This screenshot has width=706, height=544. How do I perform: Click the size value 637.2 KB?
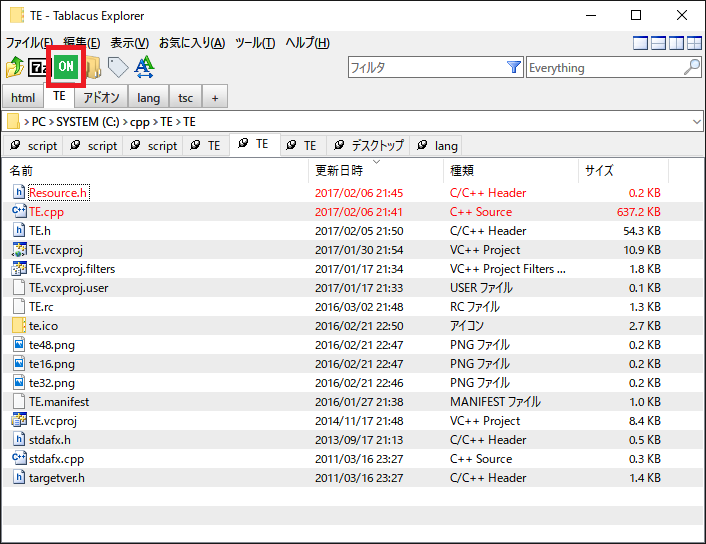pyautogui.click(x=638, y=212)
